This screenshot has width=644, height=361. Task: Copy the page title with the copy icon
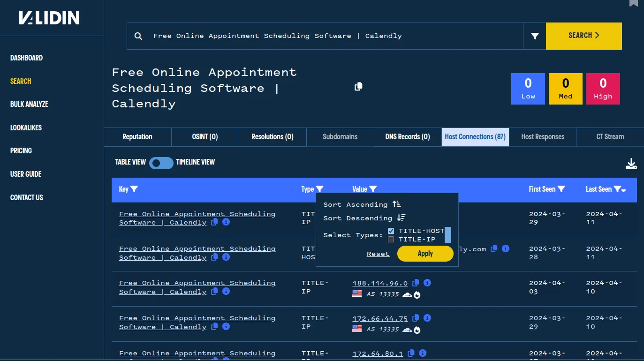tap(359, 86)
